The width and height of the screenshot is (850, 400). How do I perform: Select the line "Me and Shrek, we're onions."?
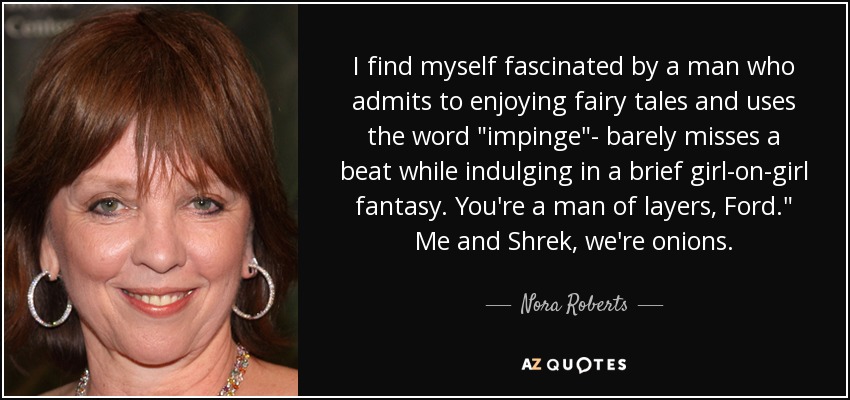click(x=574, y=243)
